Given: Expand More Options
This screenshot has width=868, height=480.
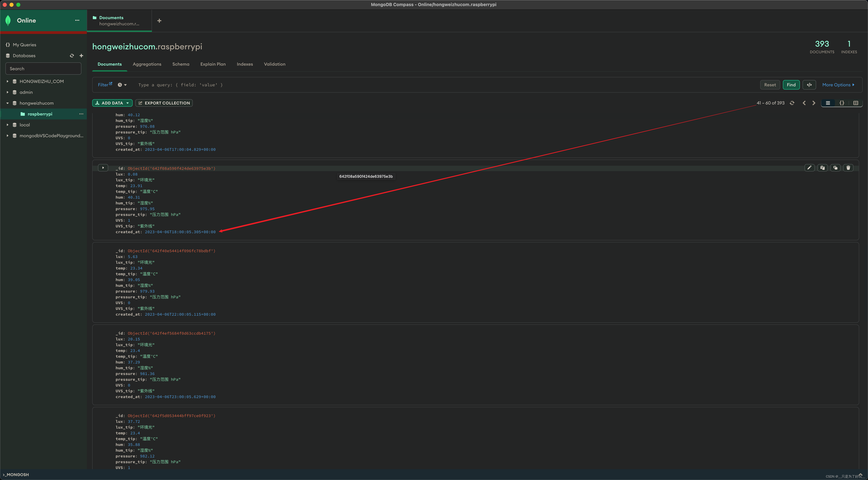Looking at the screenshot, I should coord(838,85).
